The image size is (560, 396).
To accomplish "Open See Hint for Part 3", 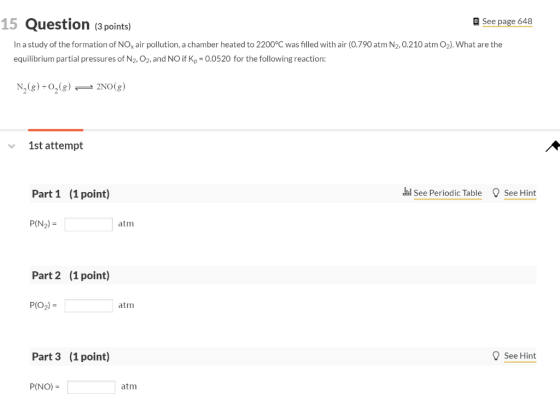I will pos(520,356).
